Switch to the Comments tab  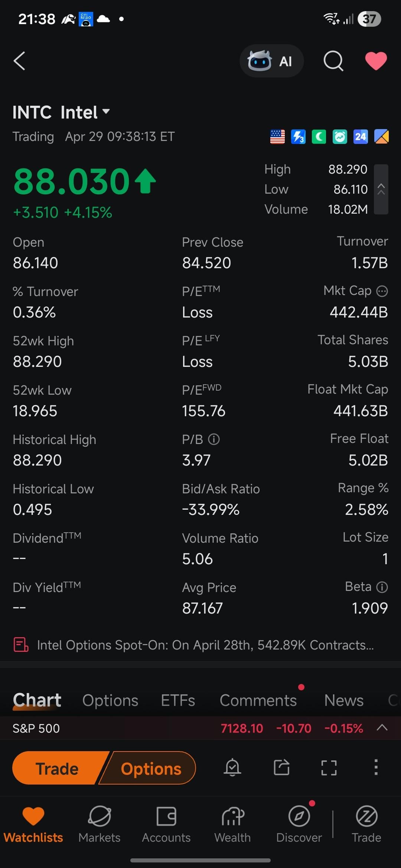click(x=258, y=700)
